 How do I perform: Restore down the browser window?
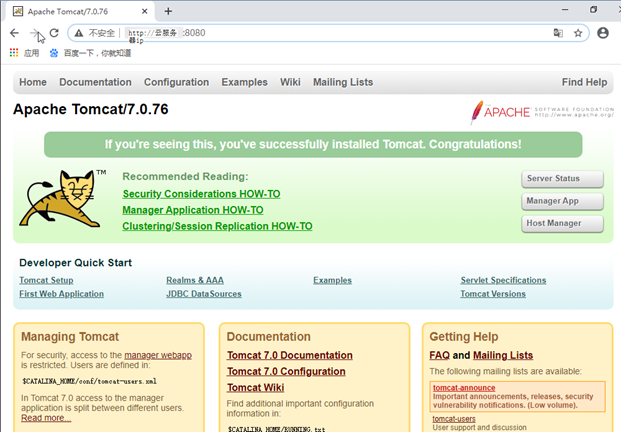[593, 10]
